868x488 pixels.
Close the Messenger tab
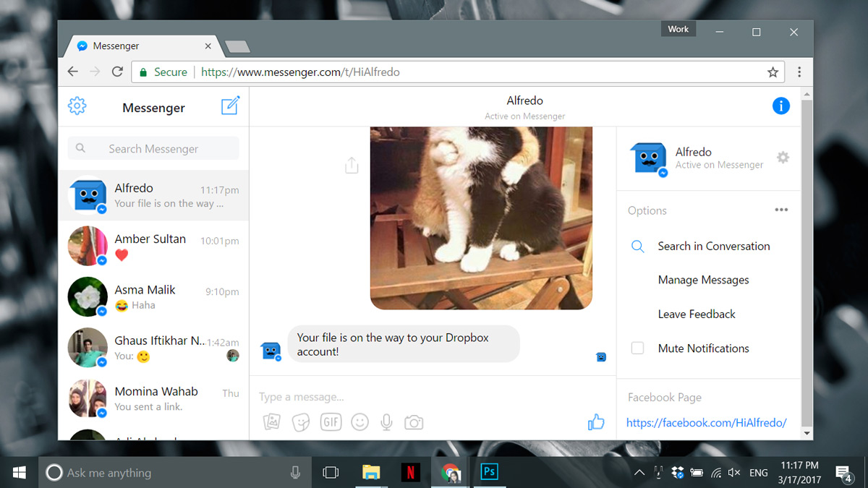[x=208, y=46]
